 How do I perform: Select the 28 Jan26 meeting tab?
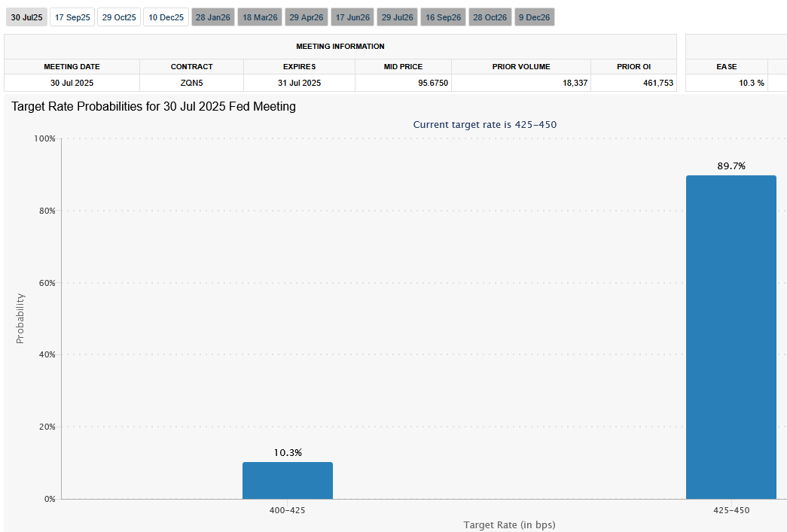[213, 17]
